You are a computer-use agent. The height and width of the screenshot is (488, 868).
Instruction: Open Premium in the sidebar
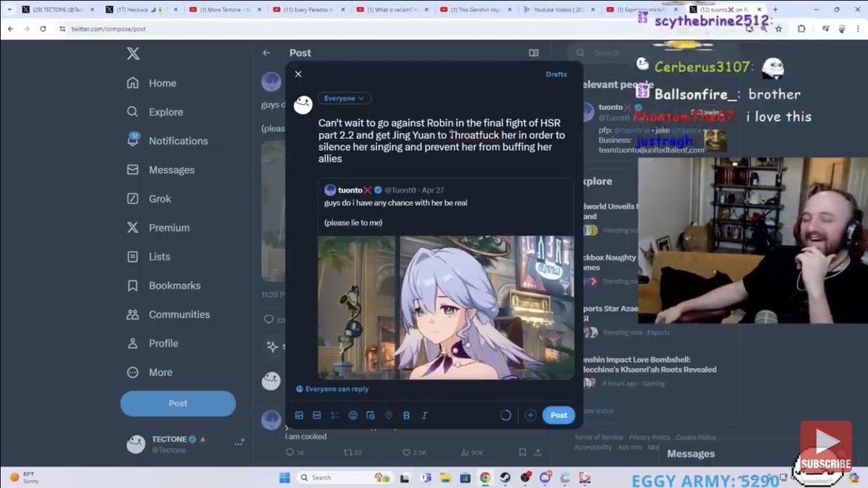coord(158,228)
